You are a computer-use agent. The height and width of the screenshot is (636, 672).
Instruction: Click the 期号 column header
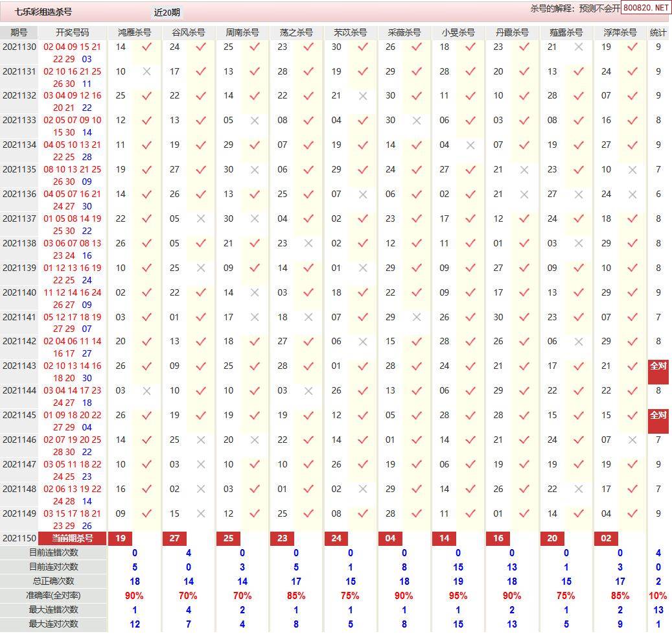(19, 32)
